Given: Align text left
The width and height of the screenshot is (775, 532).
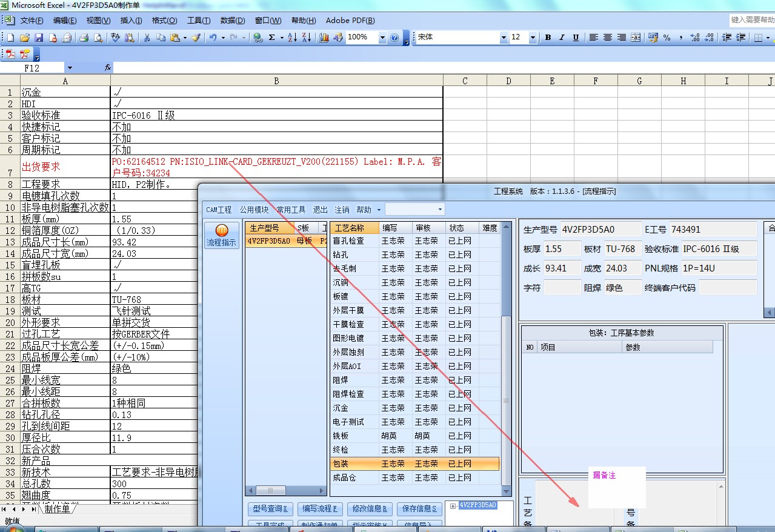Looking at the screenshot, I should (x=594, y=38).
